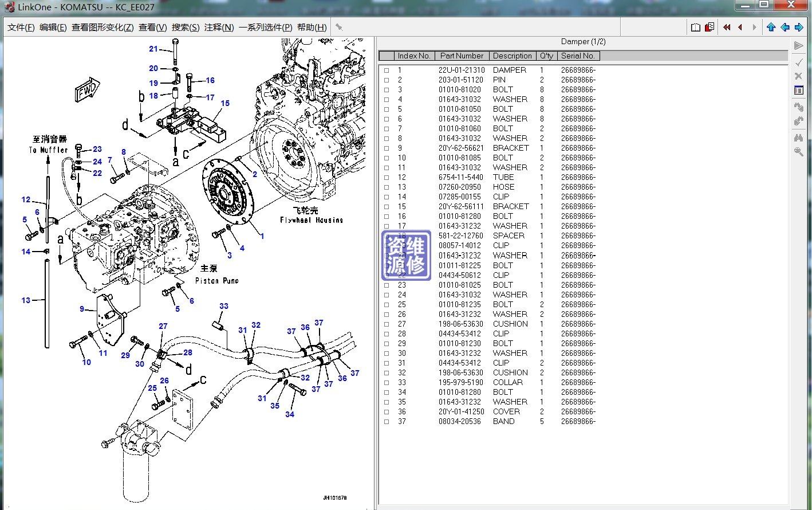Go to previous page with red arrow

pyautogui.click(x=740, y=28)
